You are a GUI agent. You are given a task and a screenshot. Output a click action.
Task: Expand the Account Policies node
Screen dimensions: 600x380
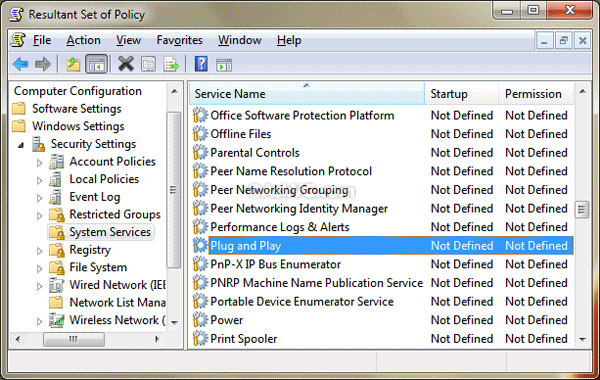(39, 163)
